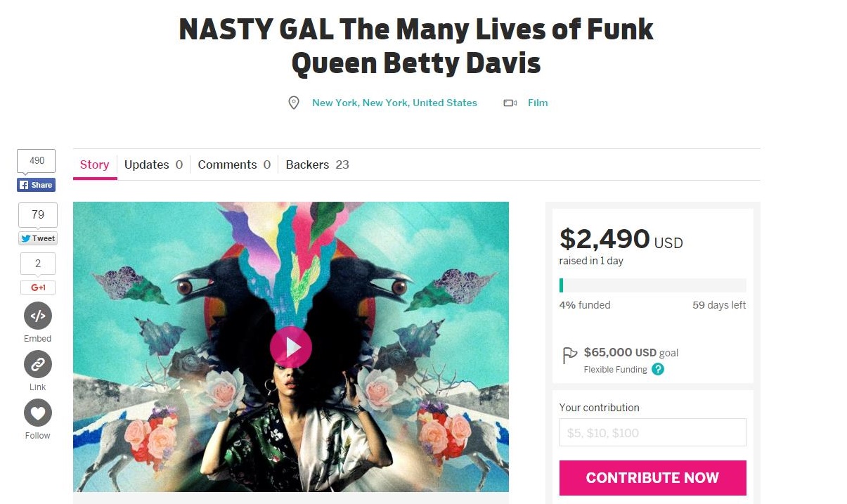
Task: Click the location pin icon
Action: (294, 103)
